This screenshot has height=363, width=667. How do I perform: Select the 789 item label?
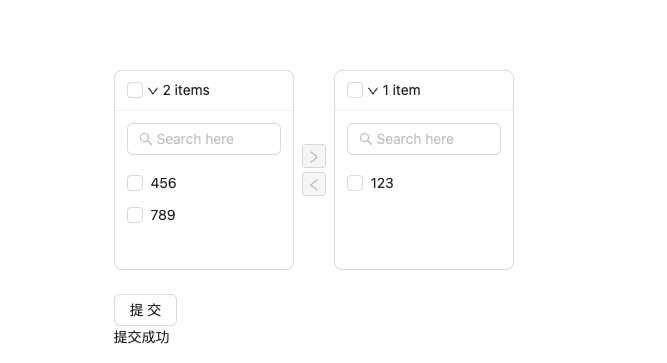pos(163,215)
